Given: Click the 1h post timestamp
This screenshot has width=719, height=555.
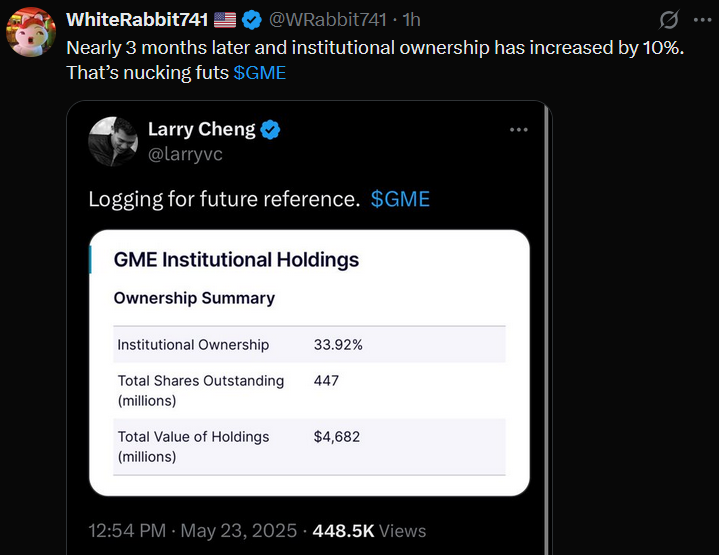Looking at the screenshot, I should 412,20.
